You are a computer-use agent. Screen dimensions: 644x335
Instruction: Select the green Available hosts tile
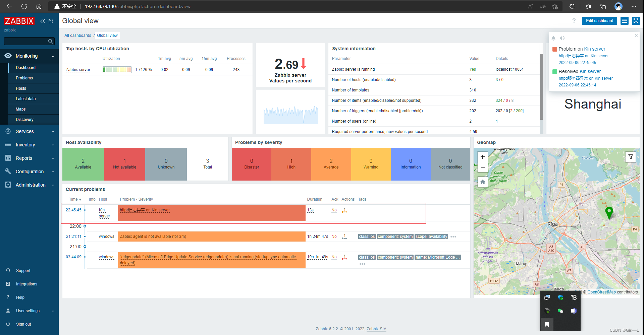point(83,164)
